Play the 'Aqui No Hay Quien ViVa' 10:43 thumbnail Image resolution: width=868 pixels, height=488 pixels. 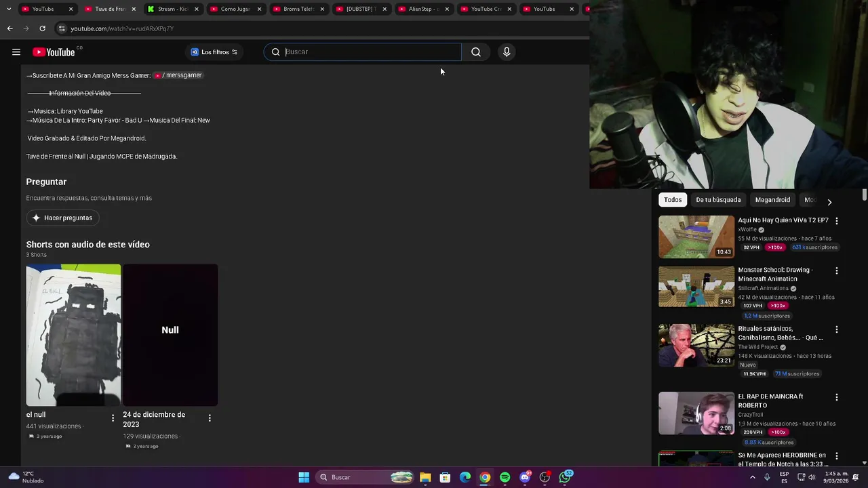click(x=696, y=237)
